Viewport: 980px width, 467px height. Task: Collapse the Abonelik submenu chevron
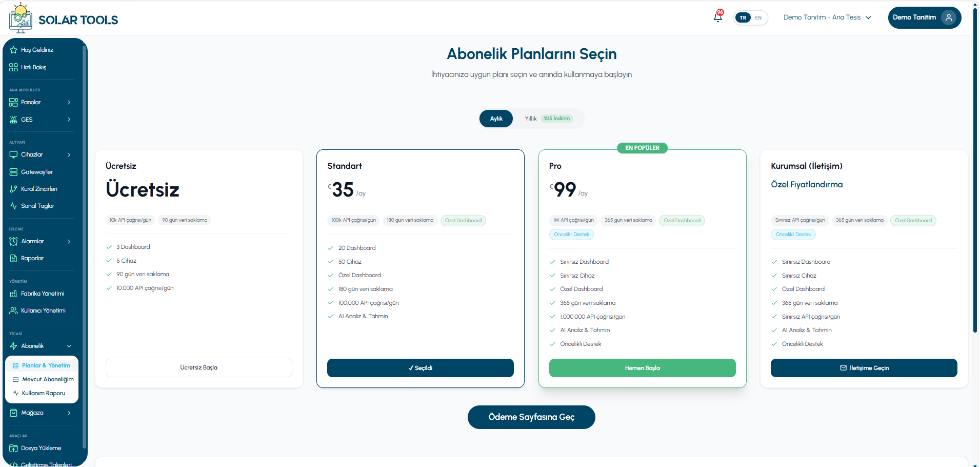[x=69, y=346]
